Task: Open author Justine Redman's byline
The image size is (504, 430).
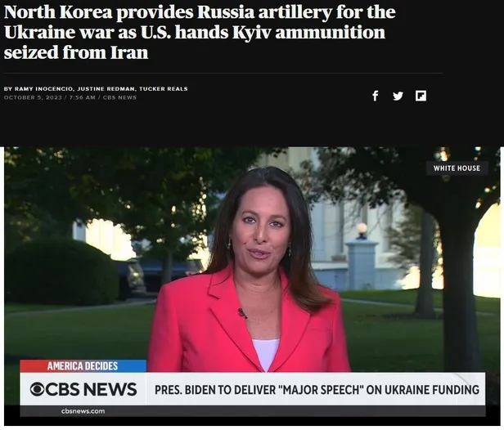Action: pyautogui.click(x=106, y=88)
